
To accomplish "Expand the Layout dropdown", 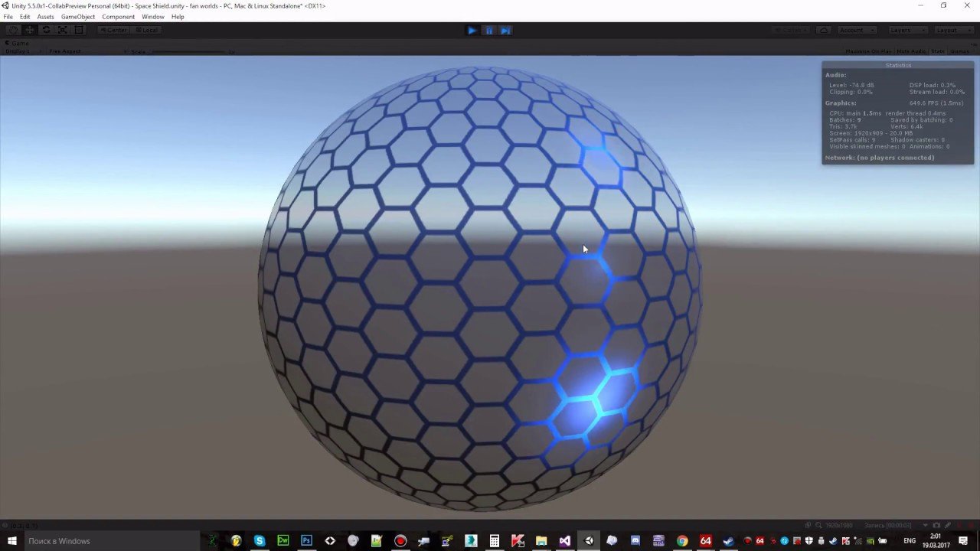I will tap(952, 30).
